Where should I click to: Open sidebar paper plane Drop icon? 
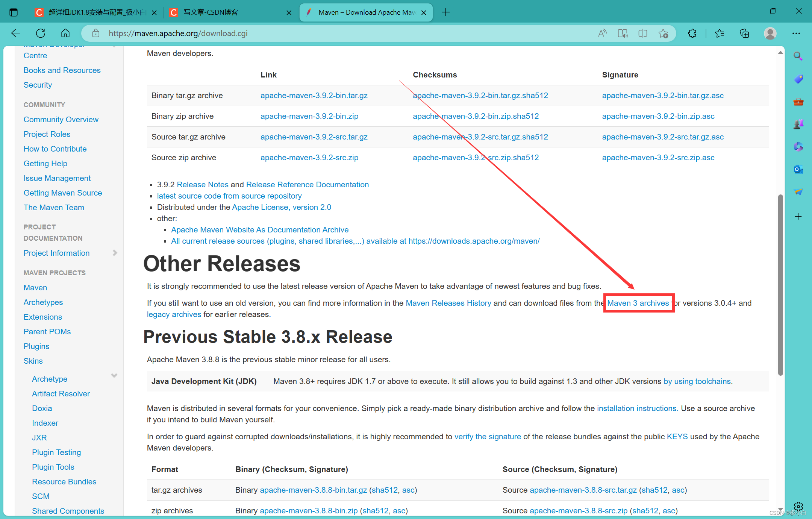pos(798,192)
